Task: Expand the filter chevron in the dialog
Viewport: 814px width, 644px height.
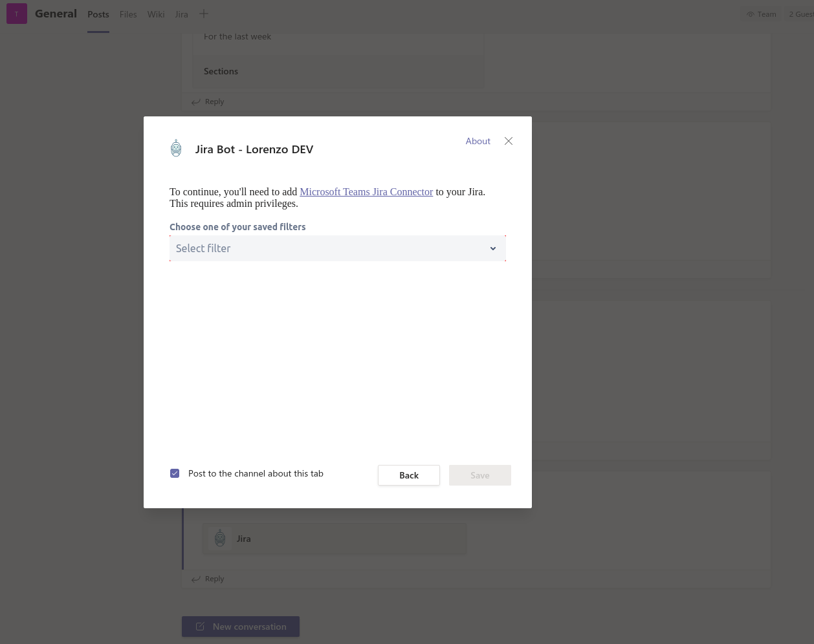Action: tap(493, 248)
